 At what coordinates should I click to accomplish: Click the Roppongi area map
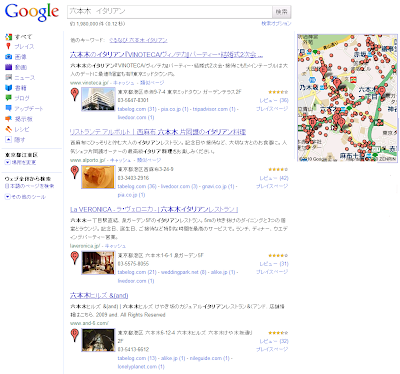(x=347, y=98)
